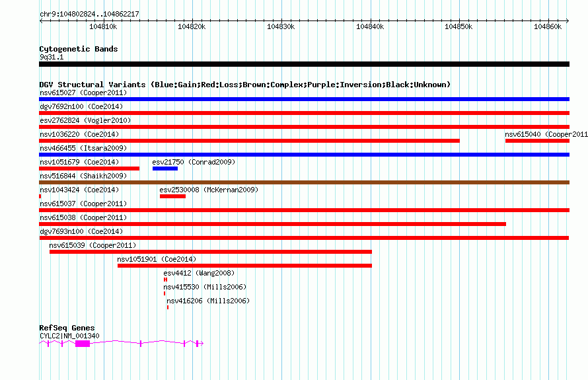Select the blue nsv466455 gain bar
This screenshot has width=588, height=380.
click(304, 155)
